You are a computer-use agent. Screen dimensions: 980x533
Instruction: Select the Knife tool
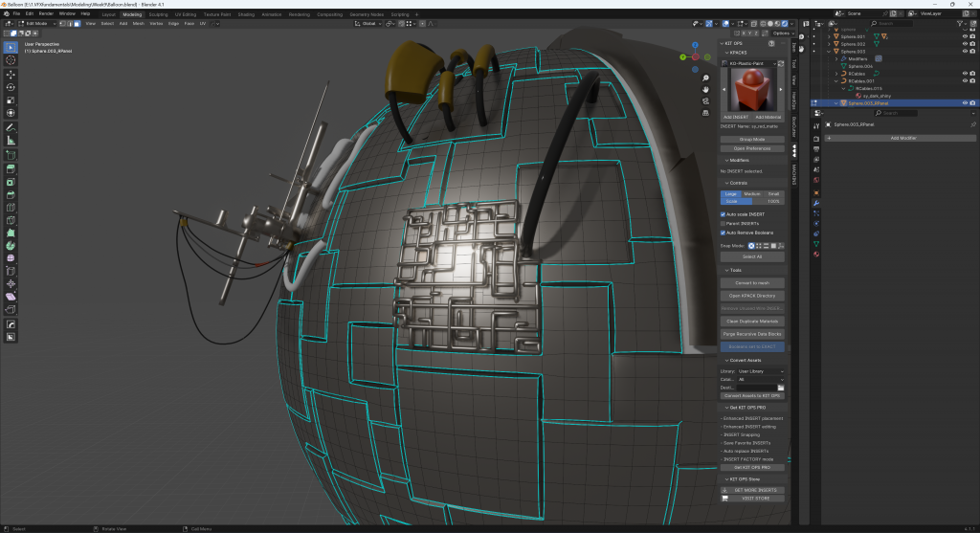[11, 220]
